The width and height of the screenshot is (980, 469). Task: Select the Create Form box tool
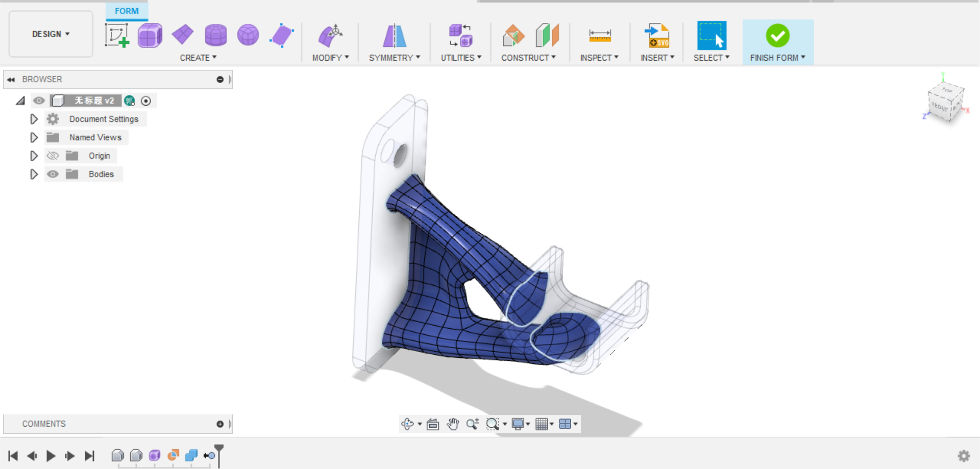coord(150,35)
